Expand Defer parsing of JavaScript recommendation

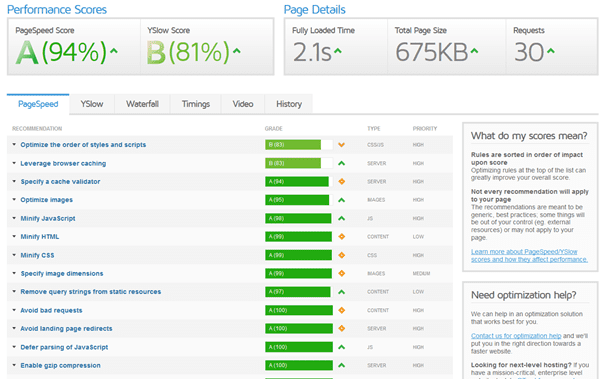tap(14, 347)
